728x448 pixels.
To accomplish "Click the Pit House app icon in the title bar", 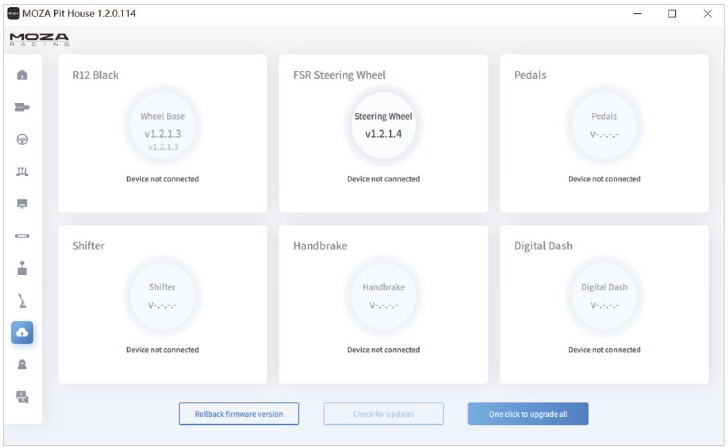I will pos(13,13).
